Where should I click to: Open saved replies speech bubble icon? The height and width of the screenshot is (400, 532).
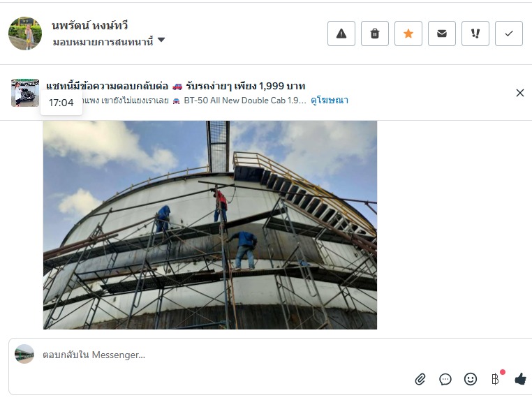click(445, 379)
